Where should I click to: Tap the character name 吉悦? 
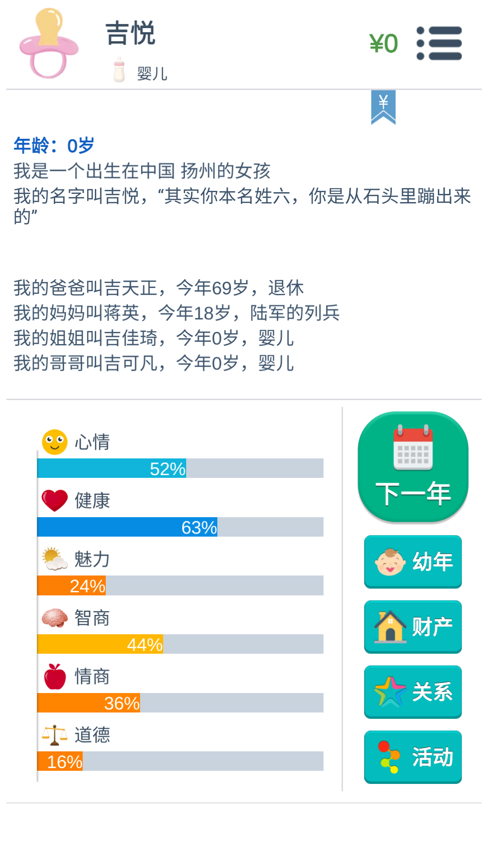point(131,33)
